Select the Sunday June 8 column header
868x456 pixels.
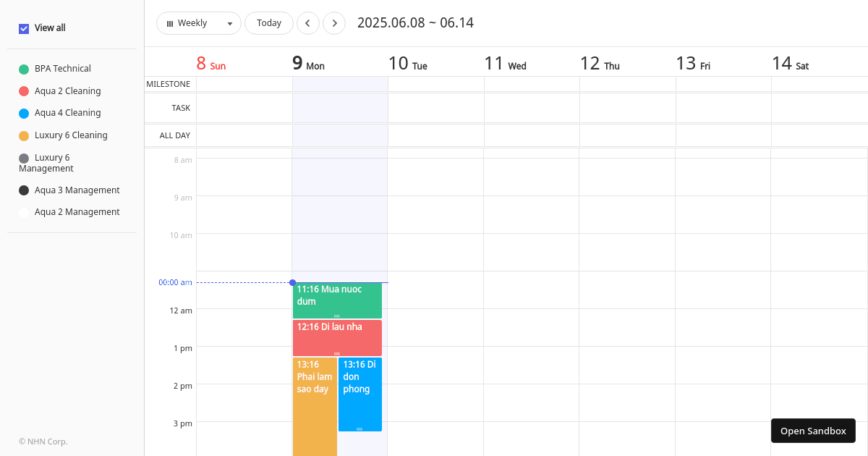(210, 64)
